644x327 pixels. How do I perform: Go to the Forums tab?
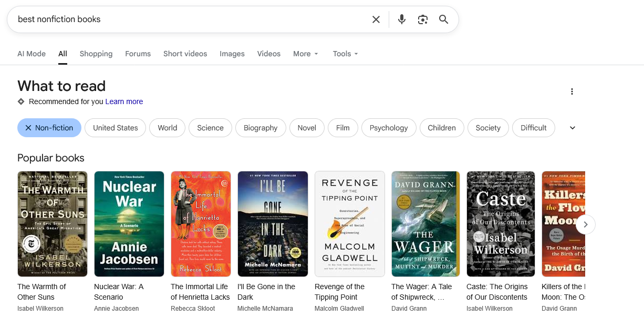tap(138, 54)
